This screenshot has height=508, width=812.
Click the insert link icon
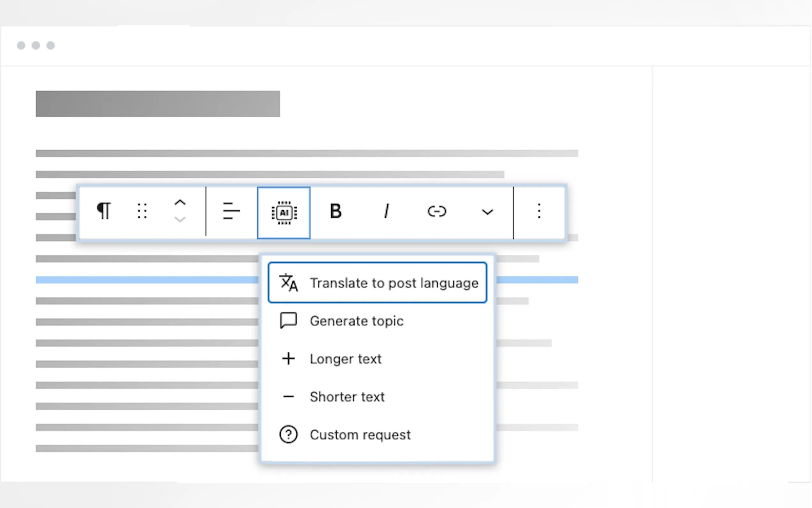coord(437,211)
